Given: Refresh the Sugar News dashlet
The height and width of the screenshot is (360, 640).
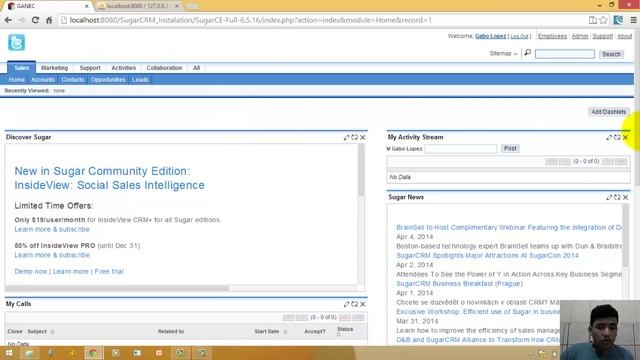Looking at the screenshot, I should click(617, 197).
